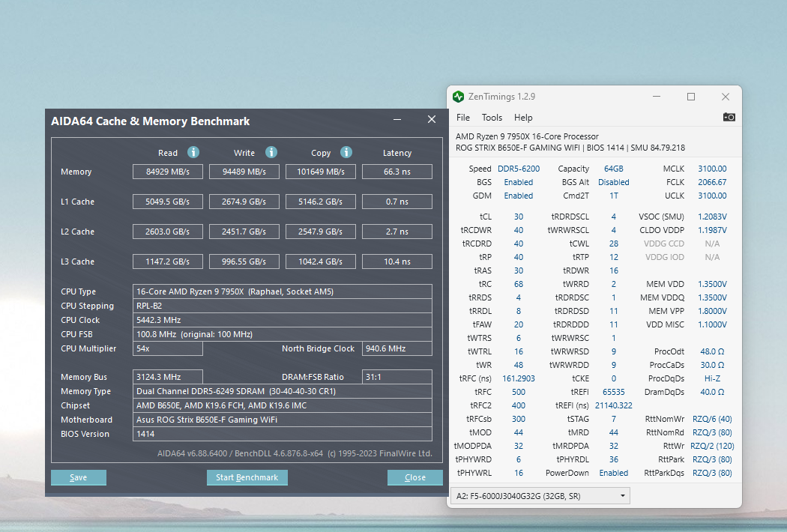This screenshot has width=787, height=532.
Task: Click Memory Write value 94489 MB/s
Action: [x=244, y=172]
